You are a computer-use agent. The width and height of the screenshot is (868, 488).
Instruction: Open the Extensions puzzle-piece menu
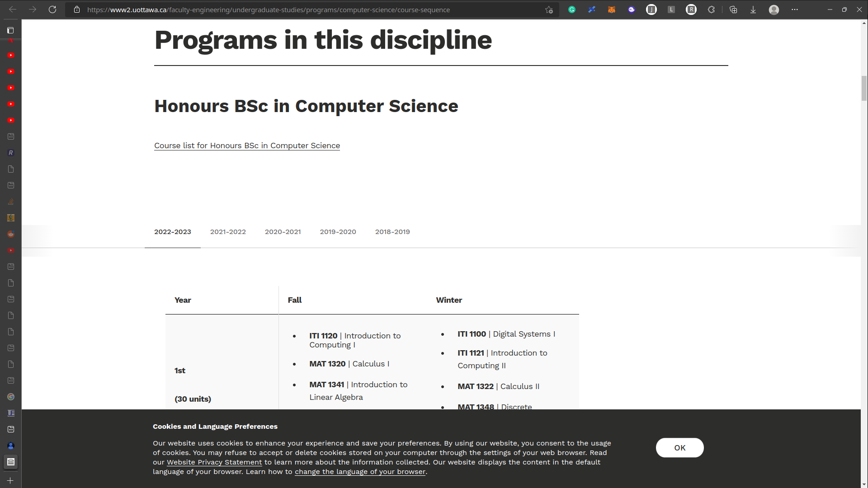pos(711,9)
